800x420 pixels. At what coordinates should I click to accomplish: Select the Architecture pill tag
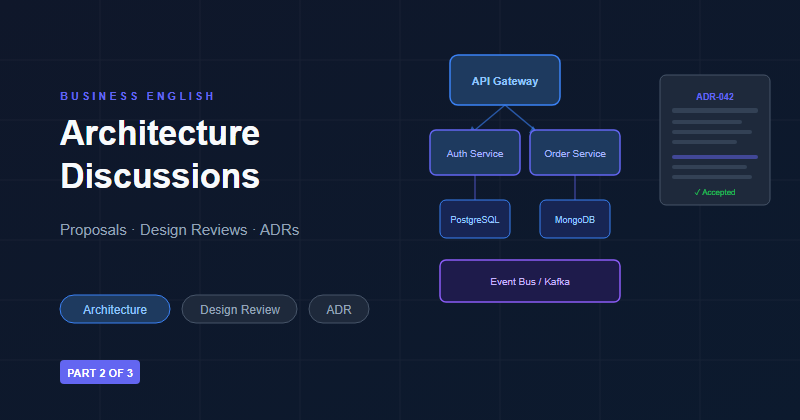pyautogui.click(x=115, y=309)
